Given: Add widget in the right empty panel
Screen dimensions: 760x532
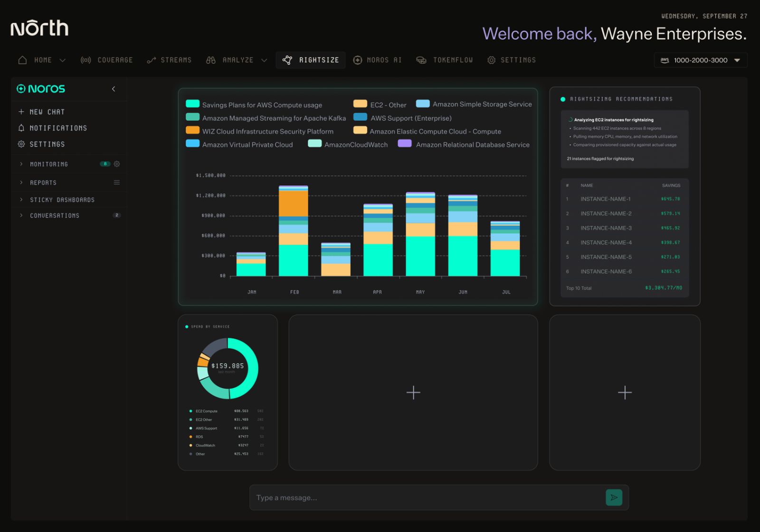Looking at the screenshot, I should tap(625, 392).
